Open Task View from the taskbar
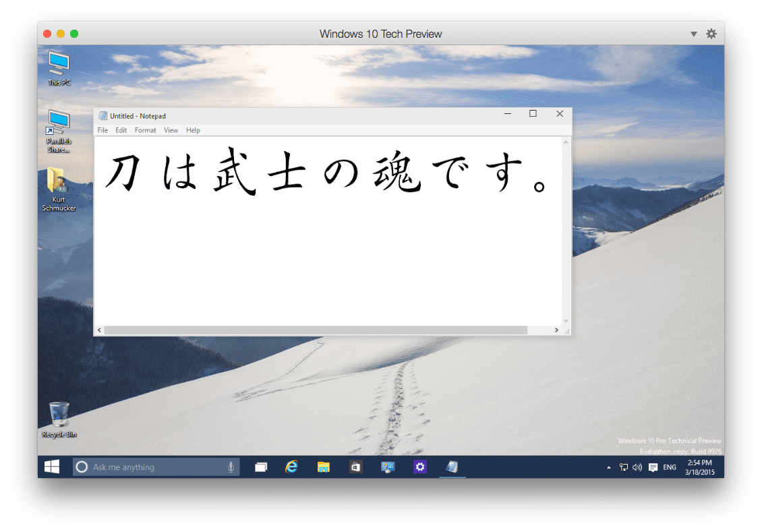Image resolution: width=762 pixels, height=532 pixels. point(261,467)
